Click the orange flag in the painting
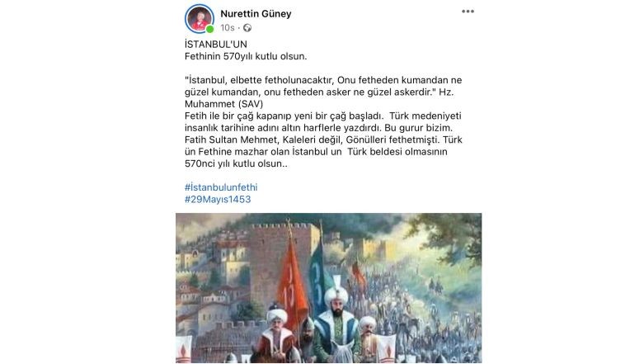Image resolution: width=644 pixels, height=364 pixels. coord(293,284)
